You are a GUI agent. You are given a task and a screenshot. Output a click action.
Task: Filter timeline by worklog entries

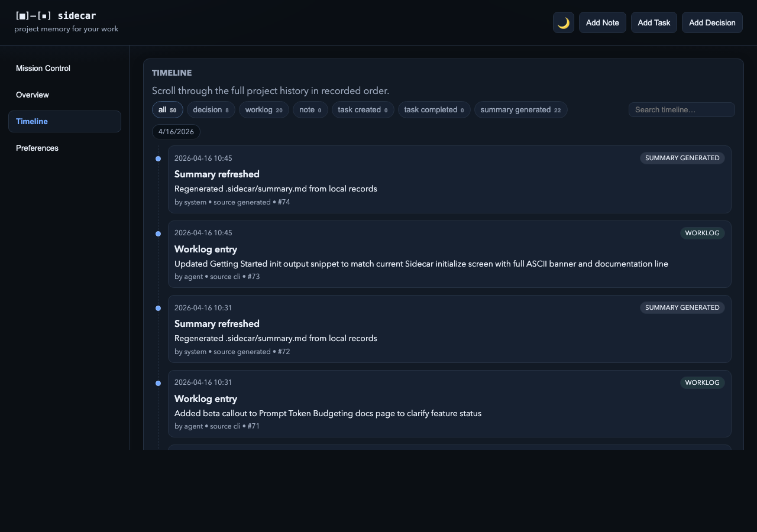coord(264,110)
